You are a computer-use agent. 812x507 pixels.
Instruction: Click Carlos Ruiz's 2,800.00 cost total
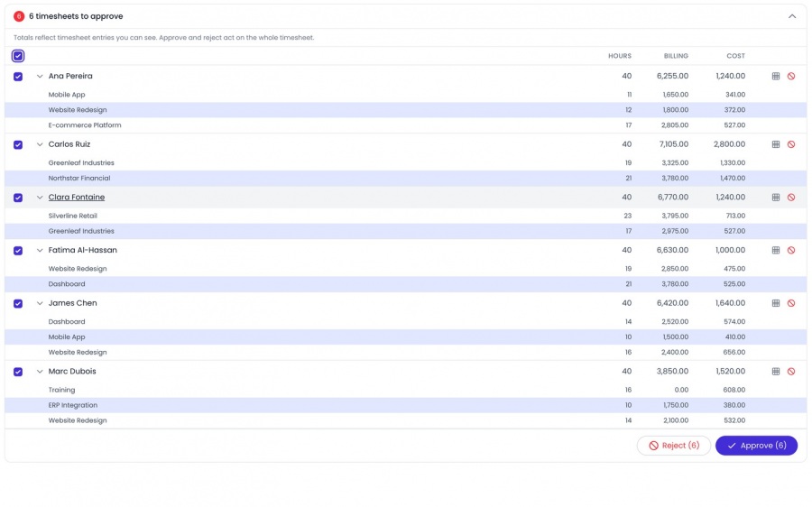pos(729,144)
